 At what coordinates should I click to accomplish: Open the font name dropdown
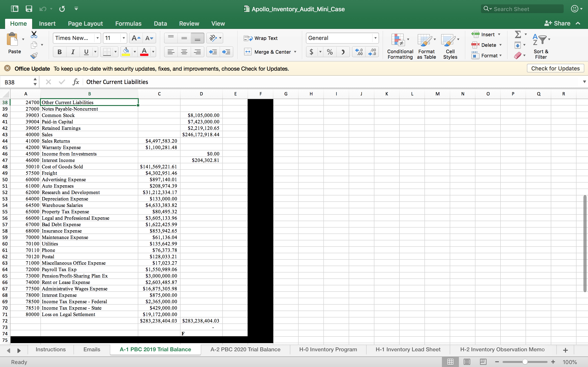(97, 38)
